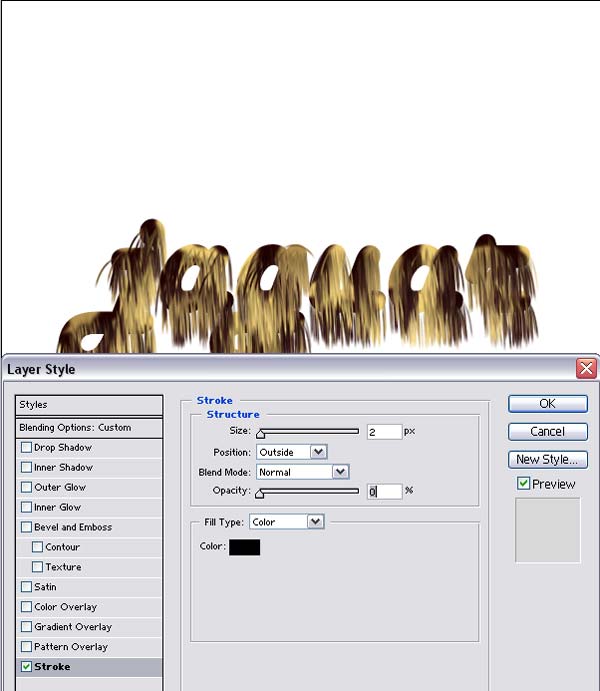Open the black stroke Color swatch

click(x=244, y=547)
